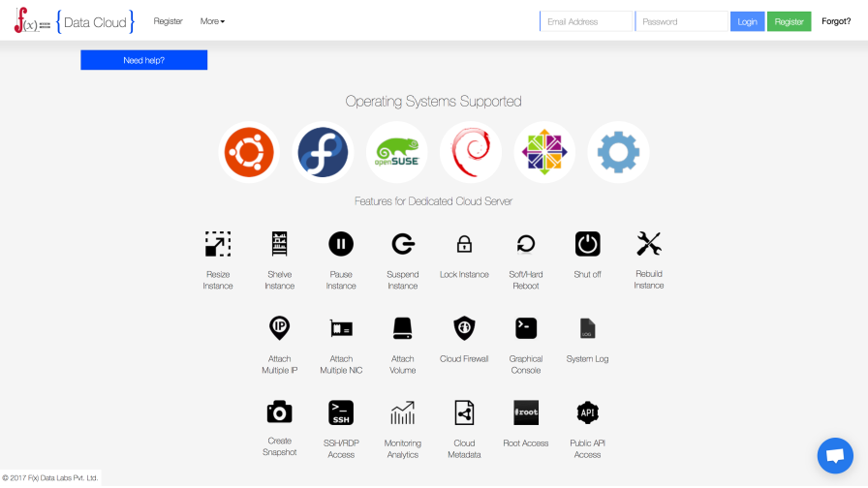
Task: Click the Debian swirl logo
Action: (x=471, y=152)
